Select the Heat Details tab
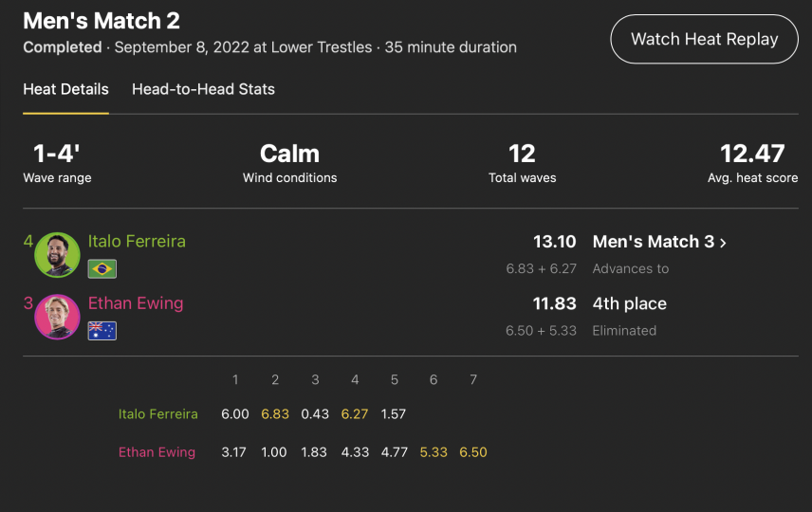 (x=65, y=89)
